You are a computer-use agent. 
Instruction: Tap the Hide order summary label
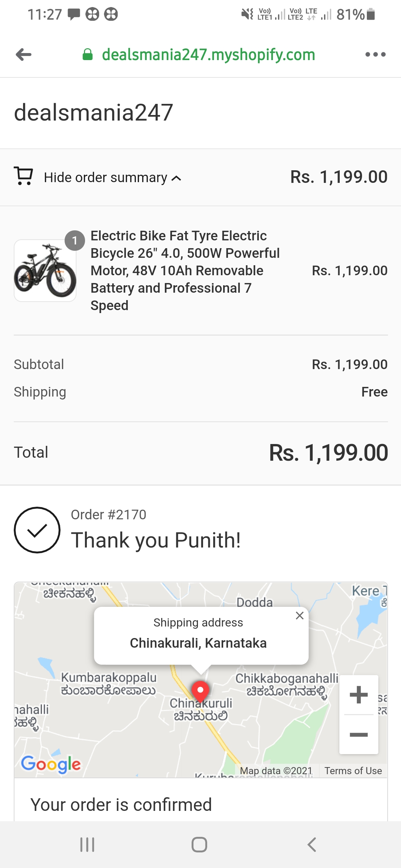pos(105,178)
